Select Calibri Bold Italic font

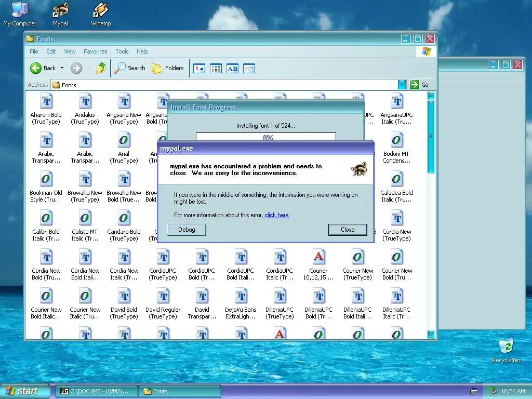point(46,227)
